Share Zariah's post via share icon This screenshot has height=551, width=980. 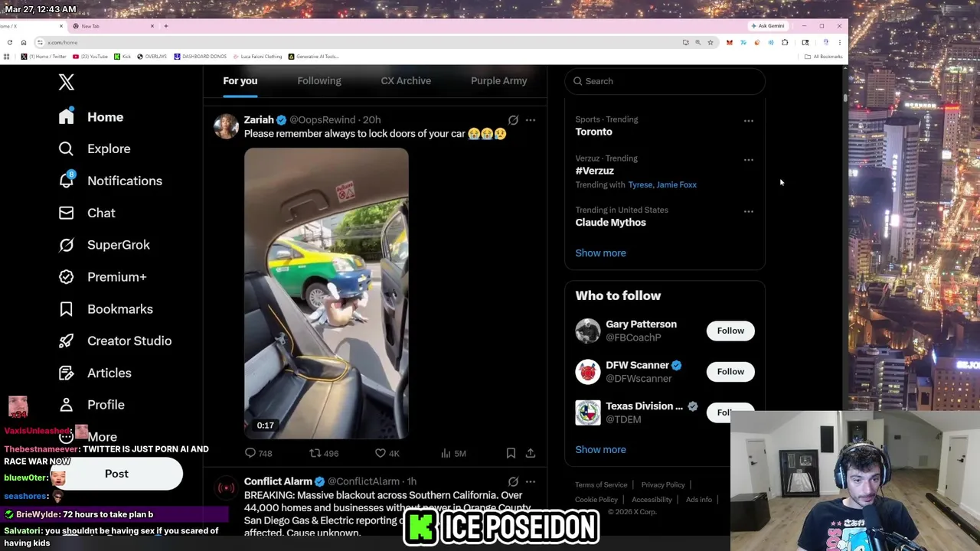click(531, 453)
